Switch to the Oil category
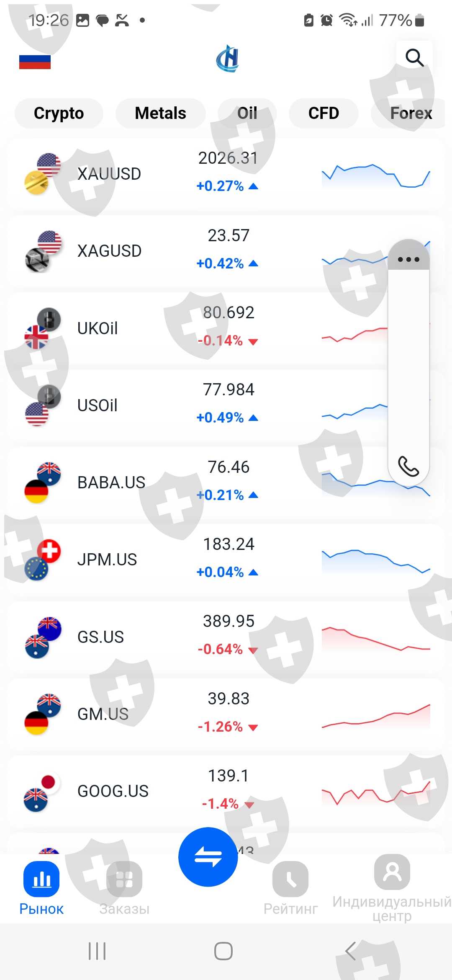This screenshot has width=452, height=980. [x=247, y=113]
